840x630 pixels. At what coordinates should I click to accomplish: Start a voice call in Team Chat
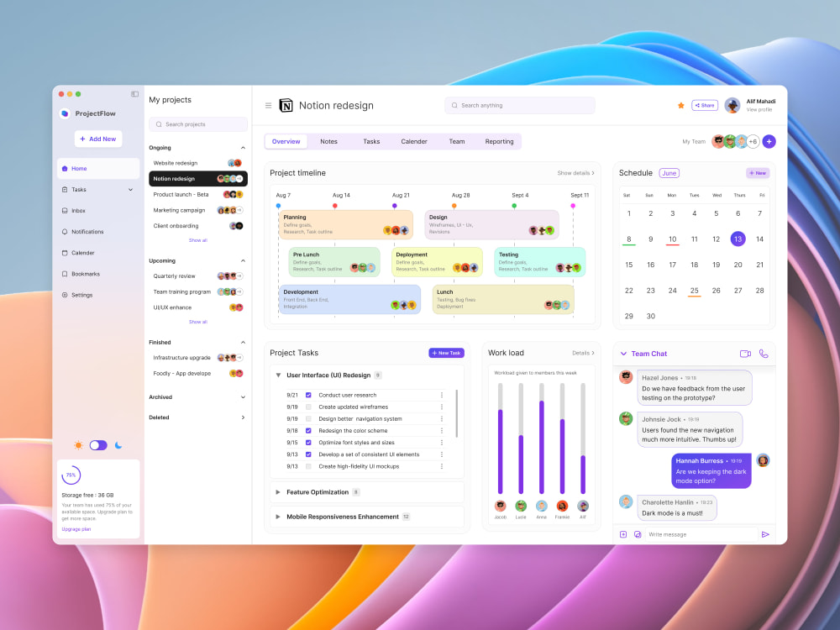pyautogui.click(x=763, y=354)
